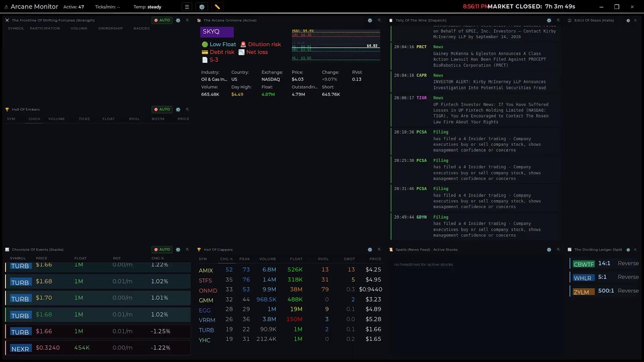This screenshot has height=362, width=644.
Task: Open Dividing Ledger settings gear
Action: tap(628, 249)
